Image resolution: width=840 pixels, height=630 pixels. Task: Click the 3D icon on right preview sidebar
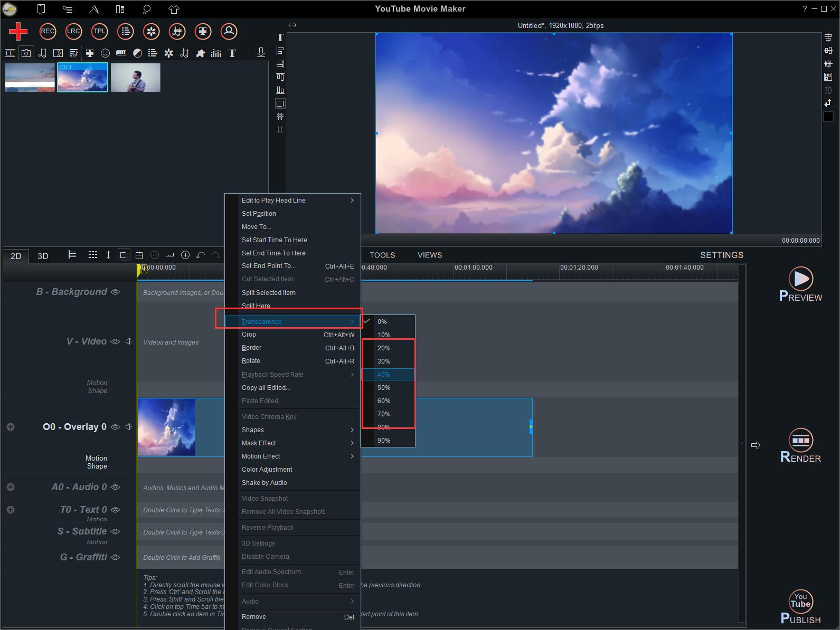828,90
